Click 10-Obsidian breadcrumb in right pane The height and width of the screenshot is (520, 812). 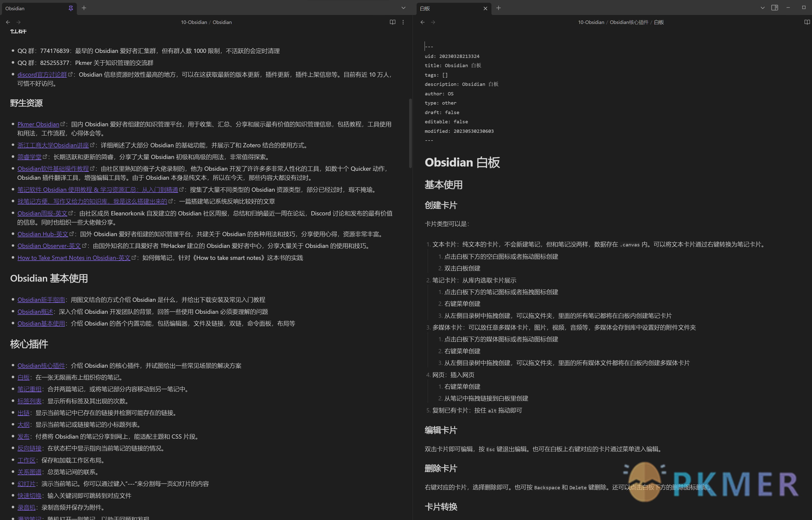pyautogui.click(x=591, y=22)
